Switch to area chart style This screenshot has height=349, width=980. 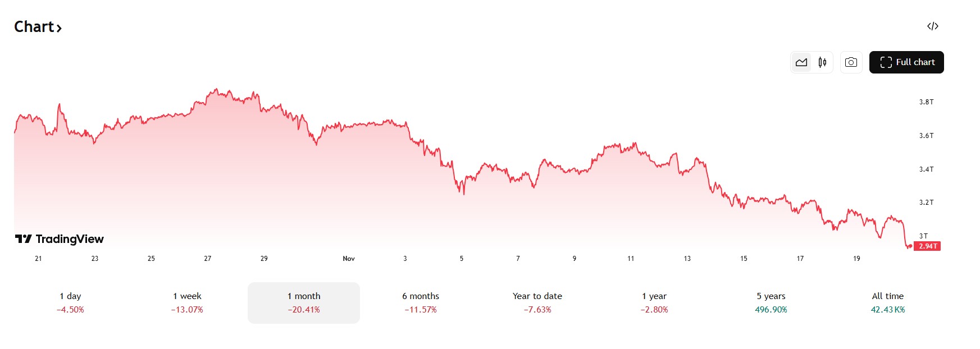pyautogui.click(x=801, y=62)
